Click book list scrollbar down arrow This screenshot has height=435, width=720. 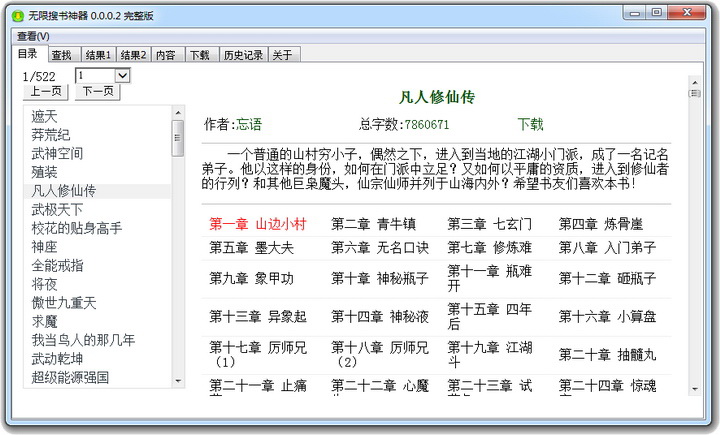coord(178,381)
